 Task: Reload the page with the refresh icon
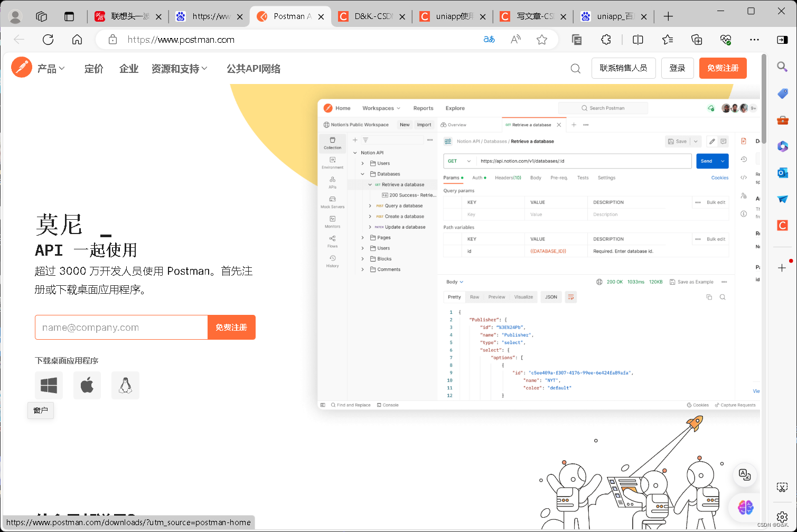click(48, 40)
